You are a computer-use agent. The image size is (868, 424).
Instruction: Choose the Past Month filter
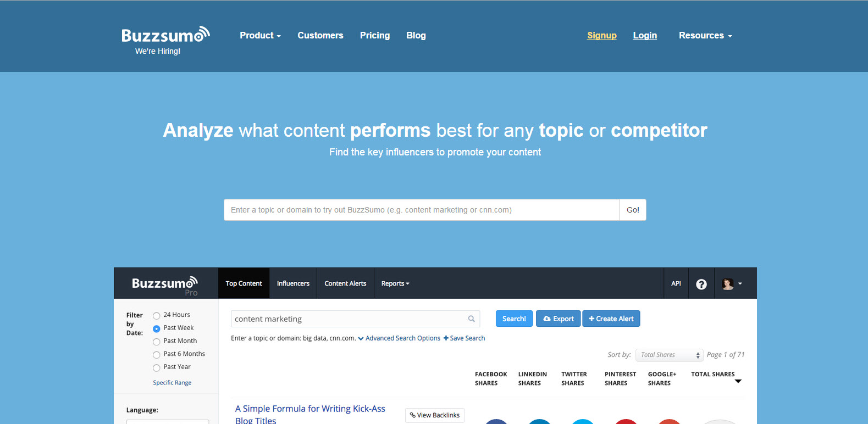pyautogui.click(x=157, y=342)
